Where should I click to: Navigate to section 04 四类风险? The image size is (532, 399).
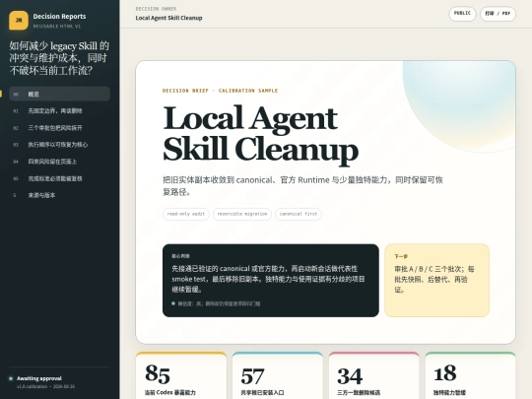[60, 162]
